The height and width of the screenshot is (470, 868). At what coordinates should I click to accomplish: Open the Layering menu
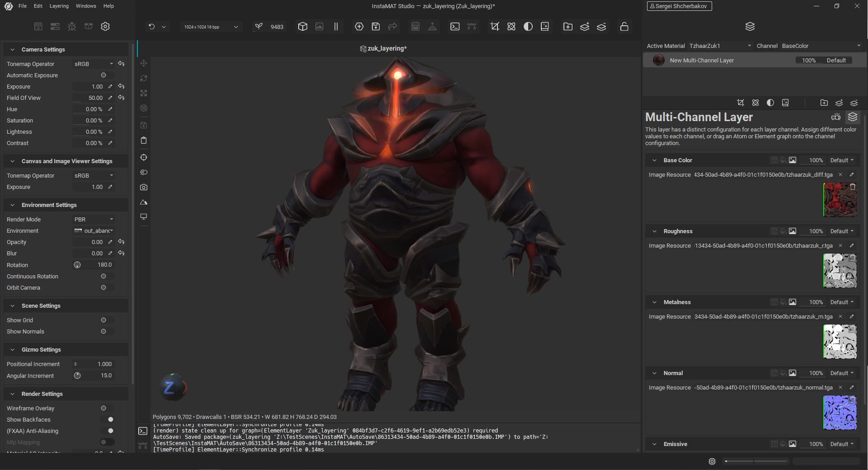point(59,6)
